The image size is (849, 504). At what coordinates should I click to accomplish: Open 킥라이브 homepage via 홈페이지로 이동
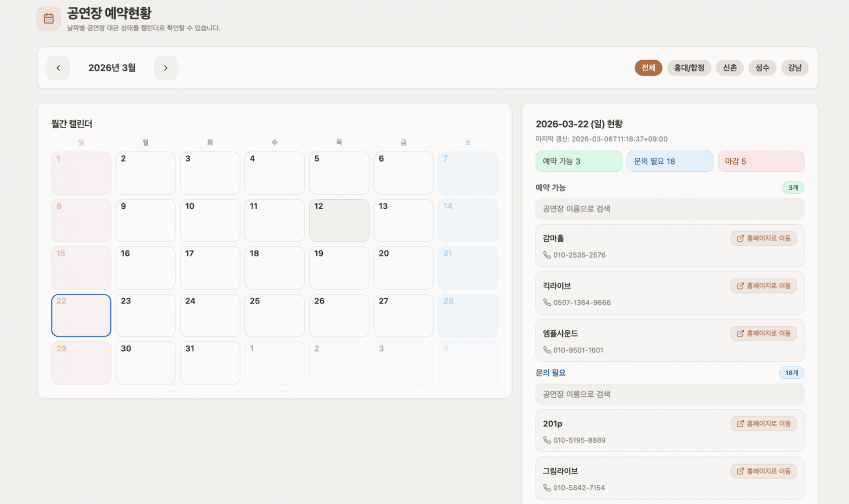point(763,286)
